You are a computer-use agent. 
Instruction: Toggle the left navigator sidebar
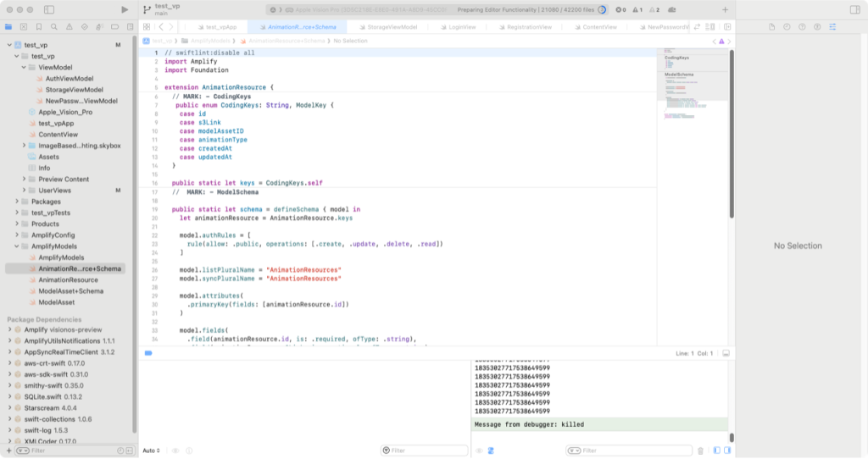coord(49,9)
